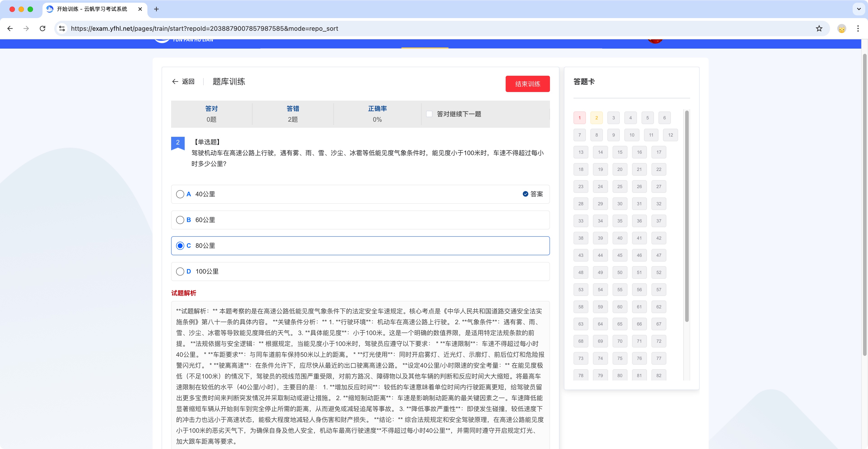
Task: Expand the tab search chevron at top right
Action: [x=859, y=9]
